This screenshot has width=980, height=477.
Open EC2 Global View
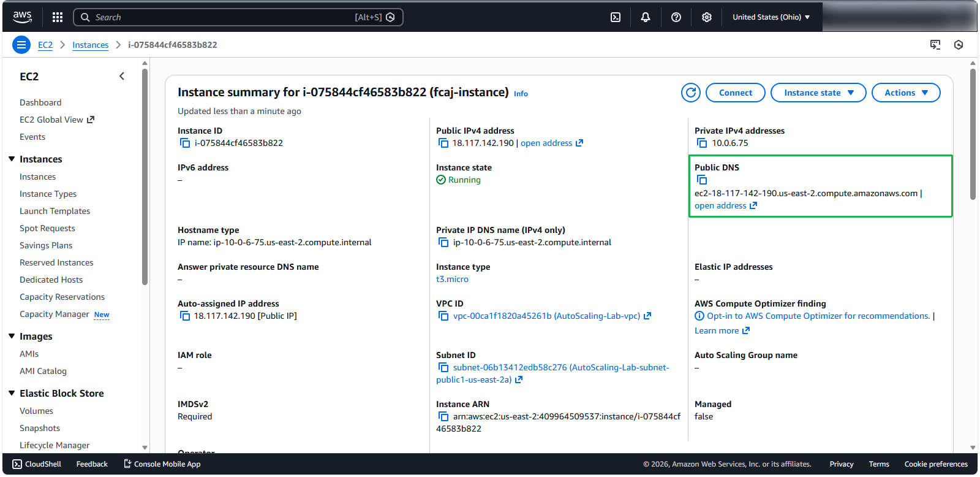pyautogui.click(x=57, y=120)
